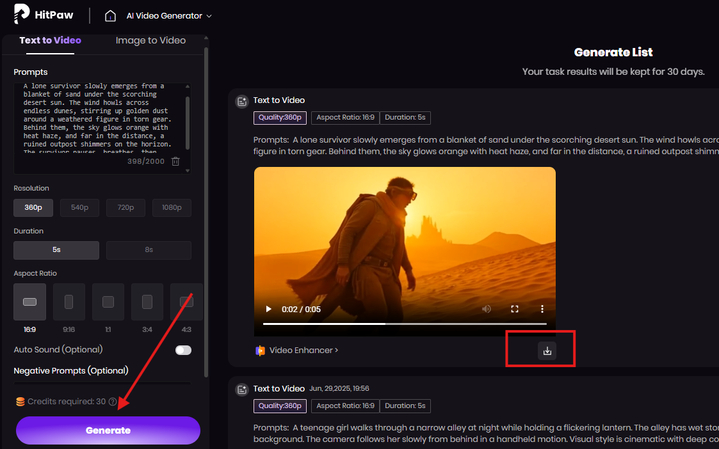Toggle the Auto Sound switch
Screen dimensions: 719x449
[183, 350]
